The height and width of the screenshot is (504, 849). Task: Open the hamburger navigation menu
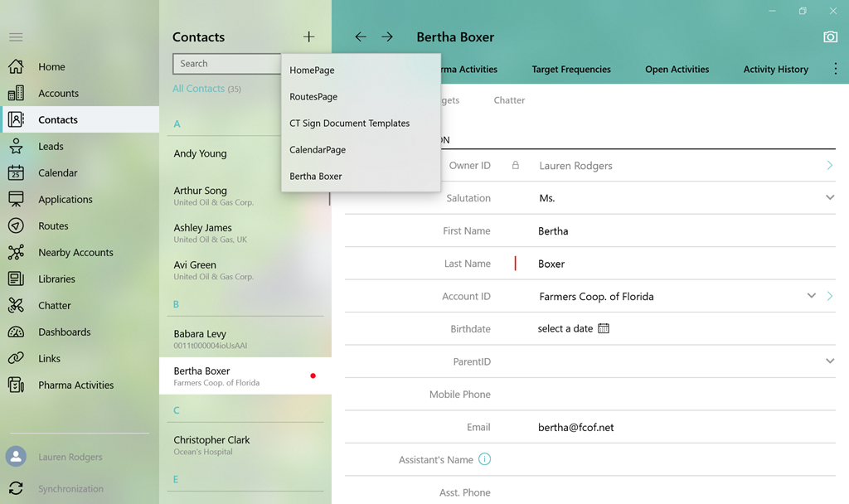16,37
